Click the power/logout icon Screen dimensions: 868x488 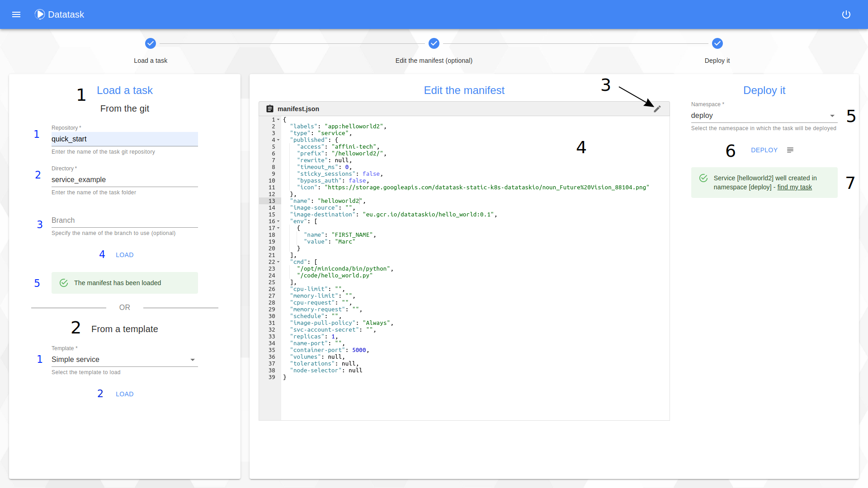[847, 14]
